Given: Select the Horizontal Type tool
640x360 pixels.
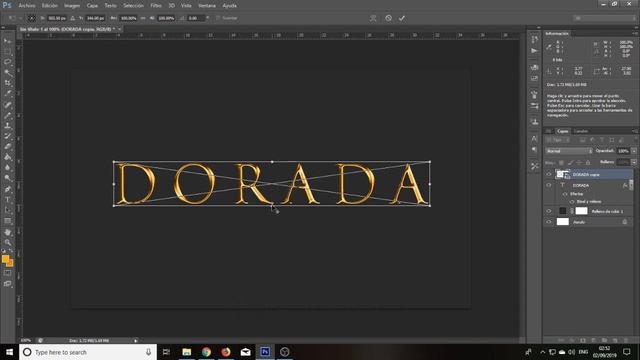Looking at the screenshot, I should [x=7, y=200].
